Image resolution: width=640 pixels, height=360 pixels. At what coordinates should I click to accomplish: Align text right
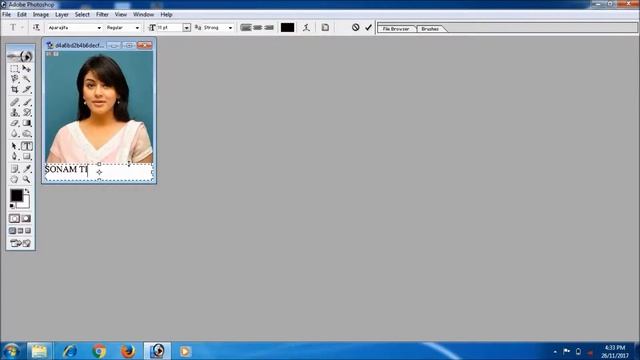tap(269, 27)
